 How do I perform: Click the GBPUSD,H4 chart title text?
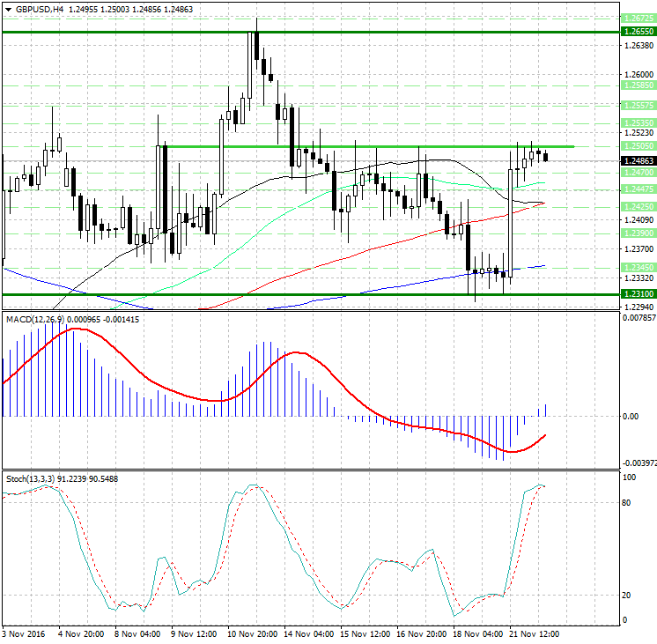click(40, 9)
